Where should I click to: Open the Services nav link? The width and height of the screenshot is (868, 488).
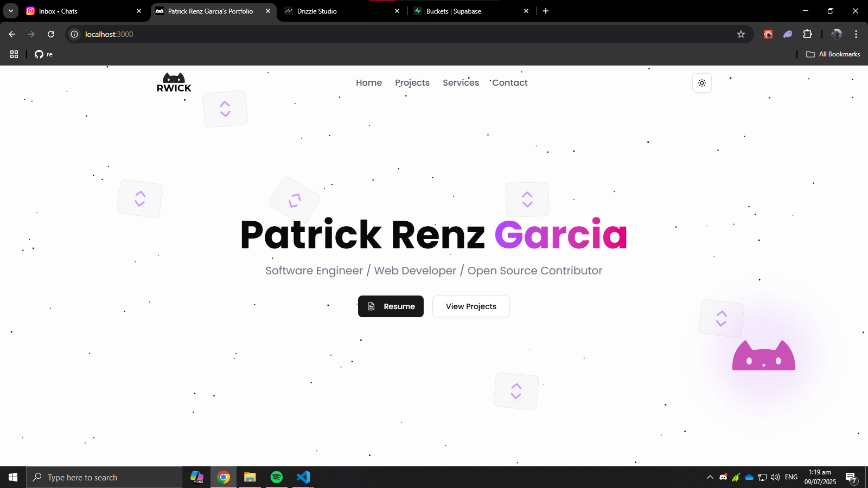[x=461, y=82]
